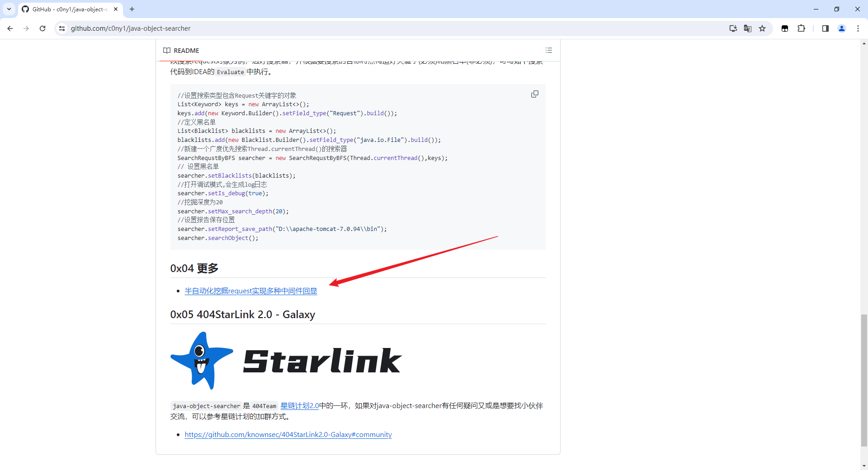The width and height of the screenshot is (868, 470).
Task: Select the GitHub c0ny1/java-object-searcher tab
Action: tap(68, 9)
